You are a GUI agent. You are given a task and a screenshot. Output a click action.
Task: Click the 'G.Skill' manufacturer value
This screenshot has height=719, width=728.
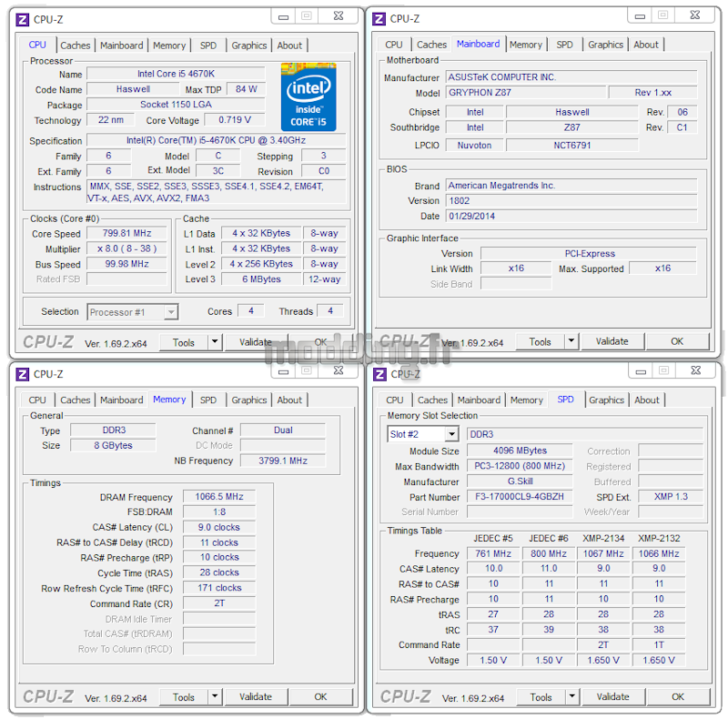click(520, 481)
